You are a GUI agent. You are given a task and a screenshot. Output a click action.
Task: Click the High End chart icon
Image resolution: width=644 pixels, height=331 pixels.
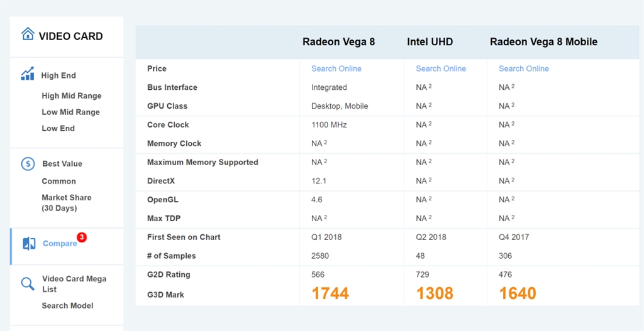tap(28, 75)
